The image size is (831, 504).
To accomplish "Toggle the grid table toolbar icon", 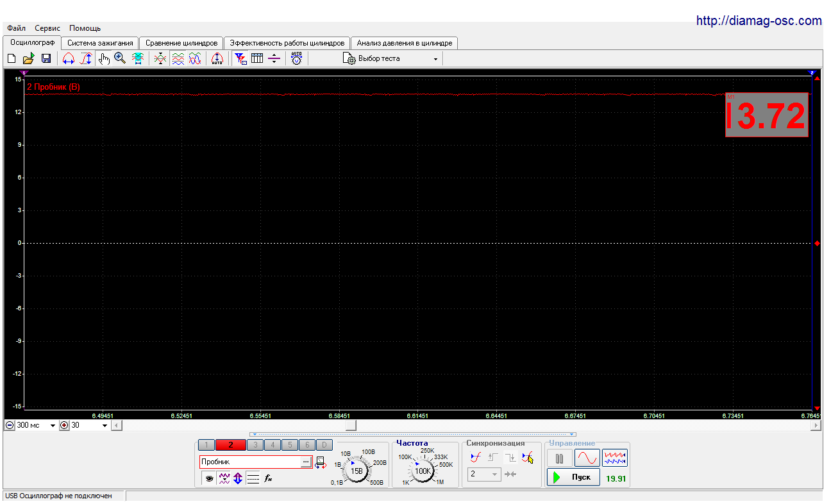I will pyautogui.click(x=257, y=58).
